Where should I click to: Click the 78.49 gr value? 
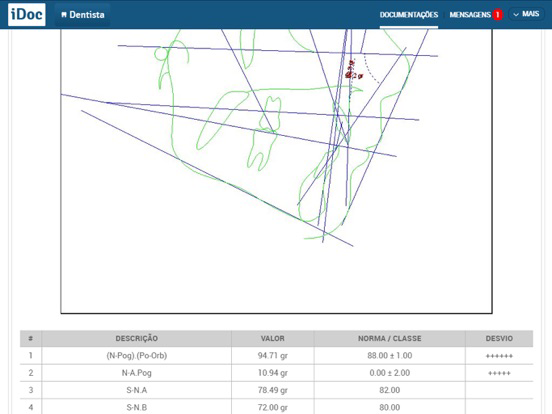pyautogui.click(x=272, y=390)
